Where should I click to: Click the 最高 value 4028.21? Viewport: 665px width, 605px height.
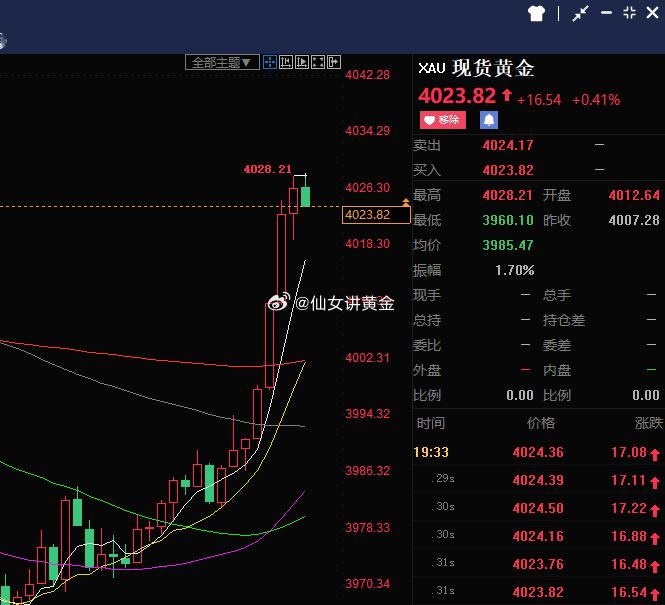(x=507, y=195)
